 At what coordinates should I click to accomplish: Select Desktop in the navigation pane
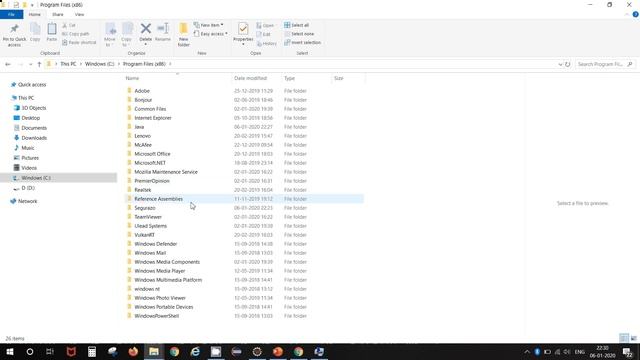click(31, 118)
